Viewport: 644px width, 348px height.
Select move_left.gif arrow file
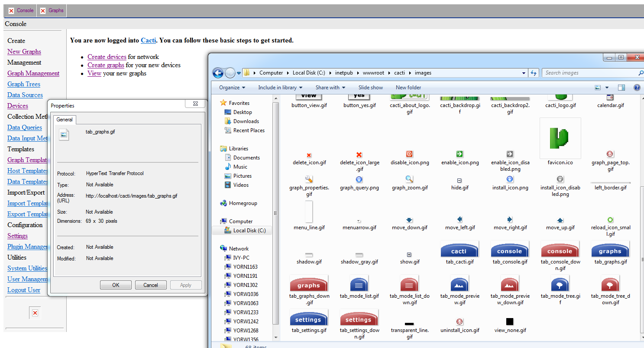coord(460,219)
